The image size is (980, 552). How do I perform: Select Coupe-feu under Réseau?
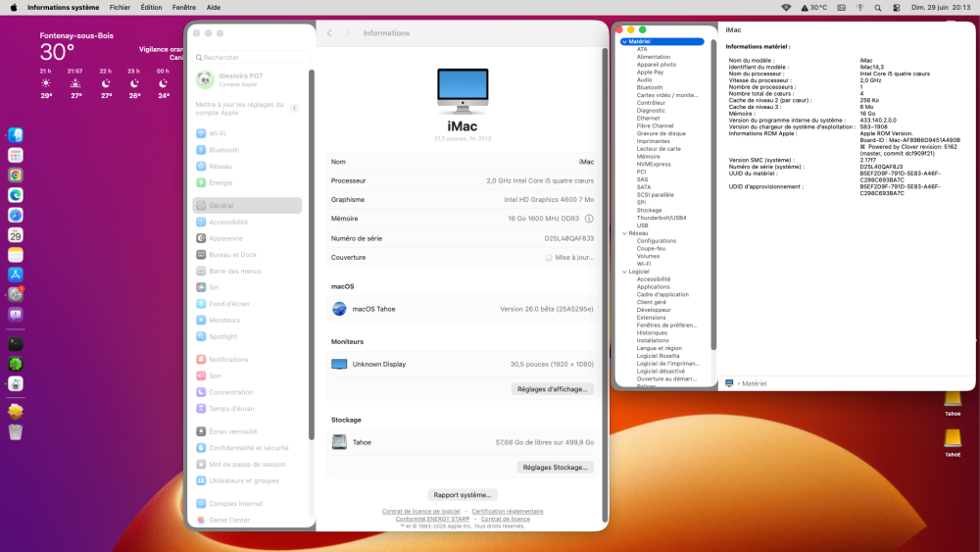651,248
